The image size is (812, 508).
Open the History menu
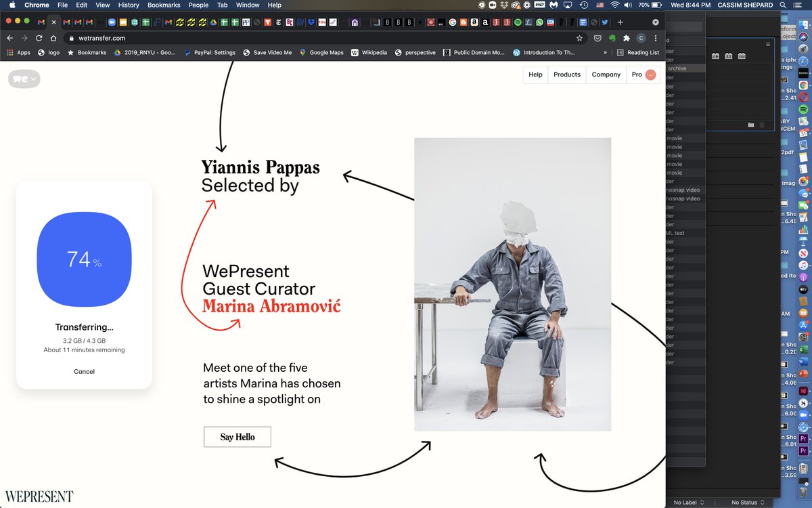(x=129, y=5)
